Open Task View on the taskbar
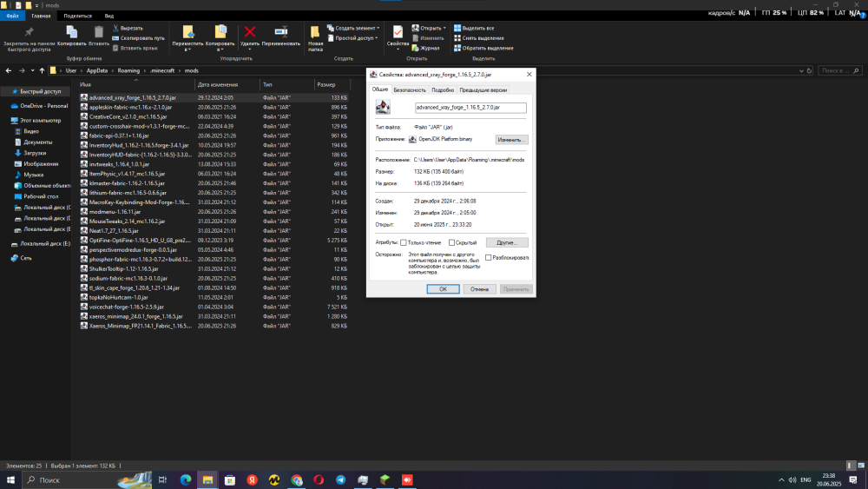 click(x=162, y=480)
